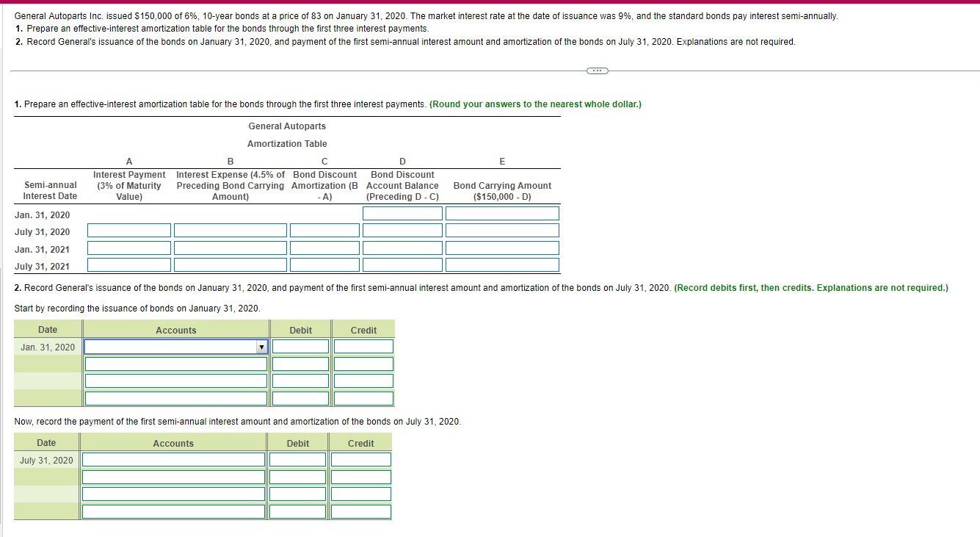Image resolution: width=980 pixels, height=537 pixels.
Task: Click the July 31, 2020 Bond Carrying Amount field
Action: click(x=502, y=231)
